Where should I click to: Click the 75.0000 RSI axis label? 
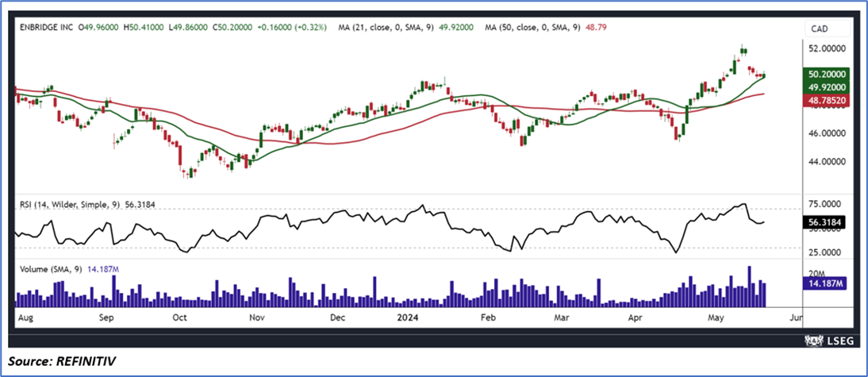point(827,204)
